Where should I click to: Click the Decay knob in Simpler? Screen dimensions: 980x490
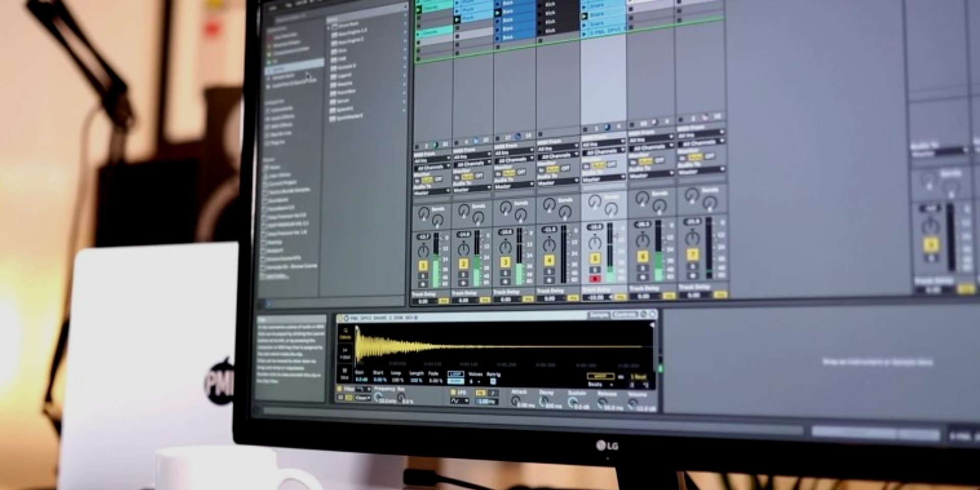click(x=544, y=401)
